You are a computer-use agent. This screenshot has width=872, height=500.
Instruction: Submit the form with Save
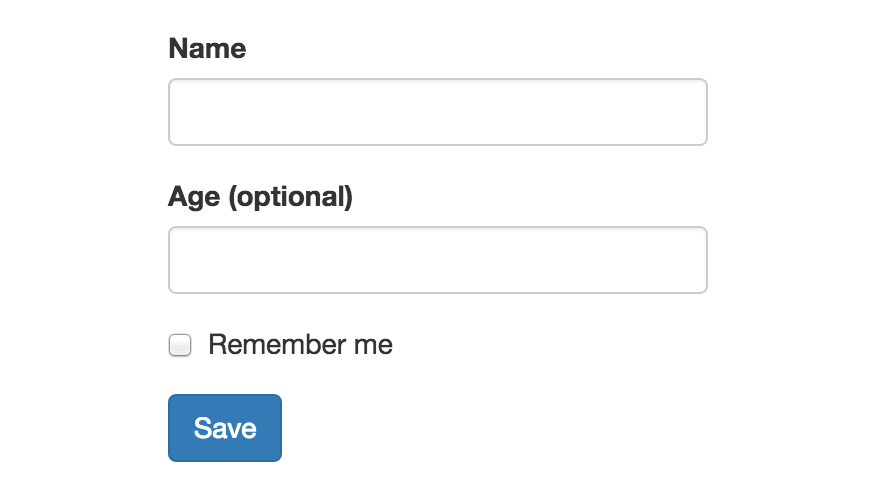point(225,428)
